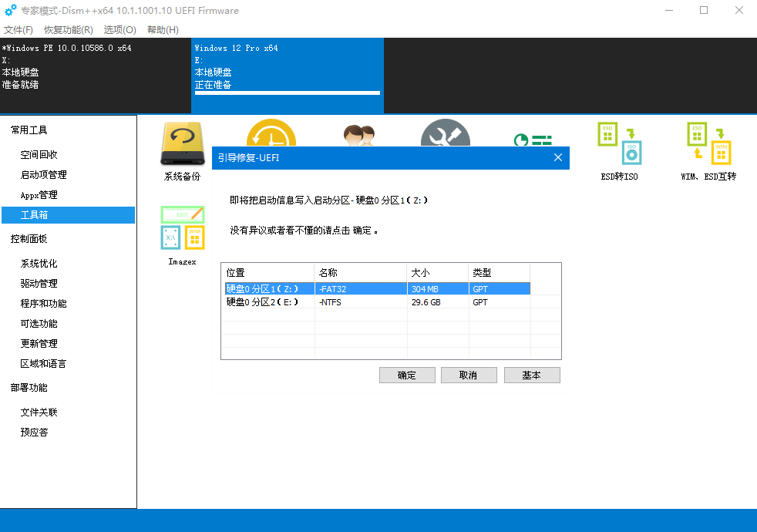Open 空间回收 in the sidebar

pos(39,155)
